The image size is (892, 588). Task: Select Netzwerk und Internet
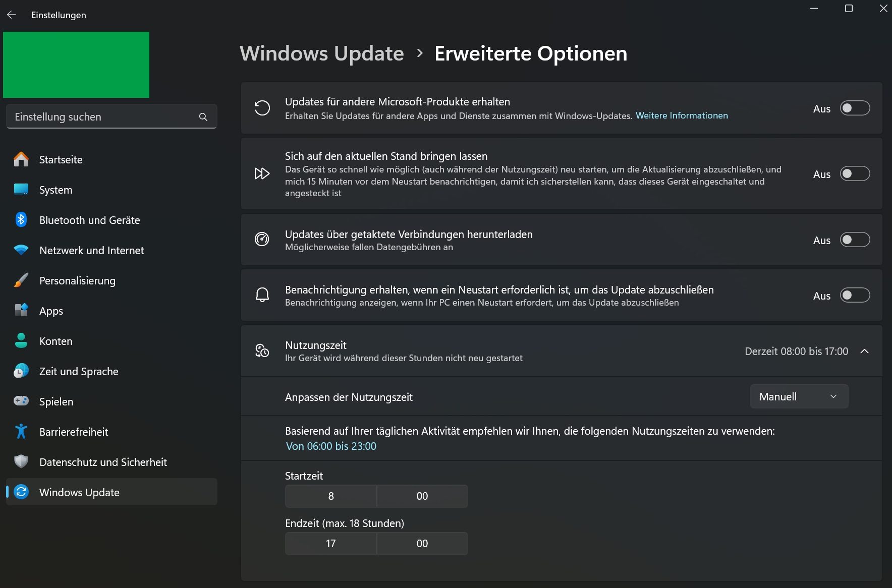[x=111, y=250]
